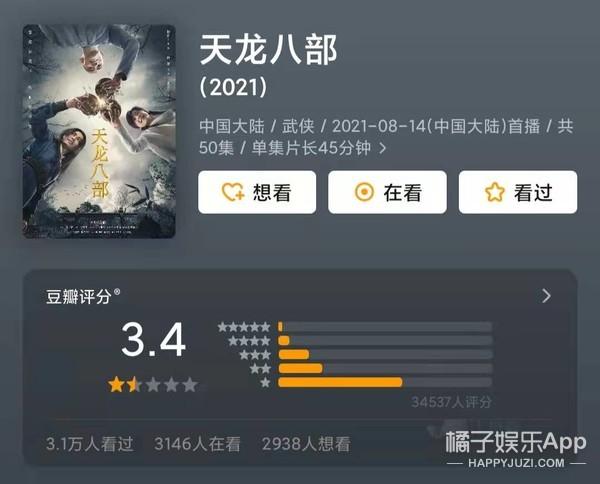Tap the circle icon on 在看
This screenshot has height=484, width=600.
coord(364,192)
